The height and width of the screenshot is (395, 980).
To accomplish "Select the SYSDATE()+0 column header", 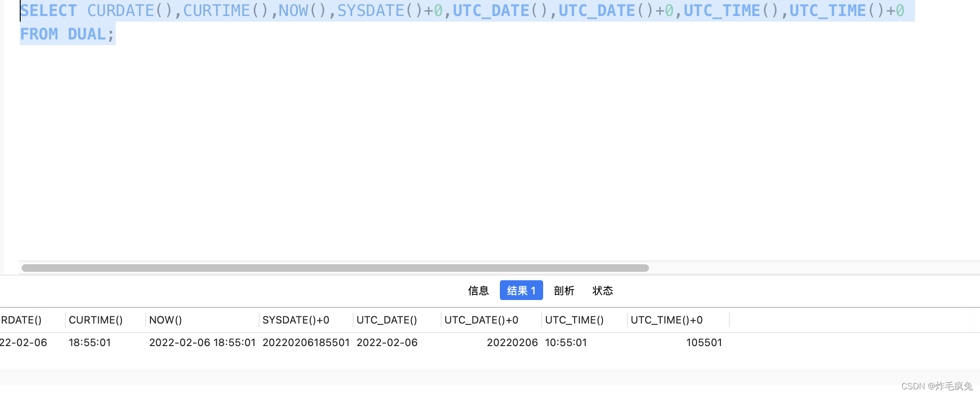I will pyautogui.click(x=306, y=320).
